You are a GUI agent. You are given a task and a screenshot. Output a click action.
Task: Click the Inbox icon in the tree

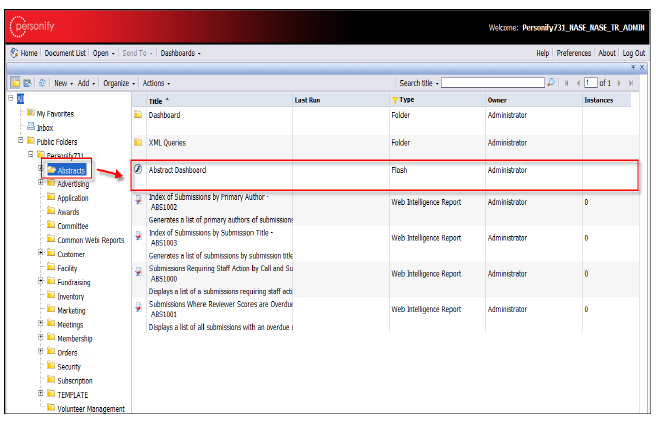tap(29, 127)
